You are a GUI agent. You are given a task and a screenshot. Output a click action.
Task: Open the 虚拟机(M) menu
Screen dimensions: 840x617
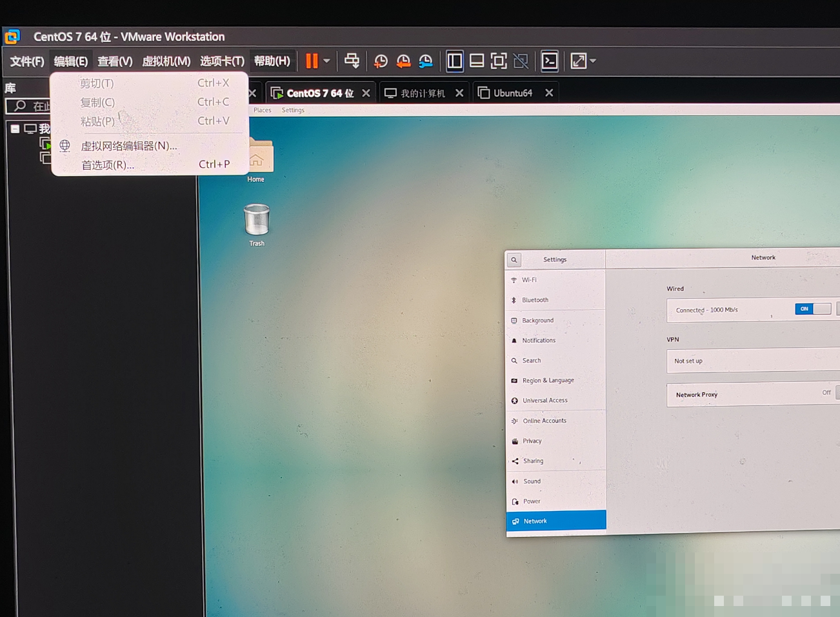pyautogui.click(x=166, y=61)
